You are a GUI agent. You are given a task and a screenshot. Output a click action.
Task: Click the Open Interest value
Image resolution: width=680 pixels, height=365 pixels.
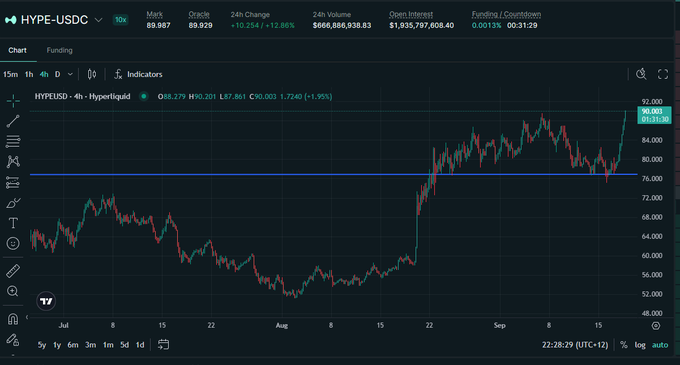(422, 26)
